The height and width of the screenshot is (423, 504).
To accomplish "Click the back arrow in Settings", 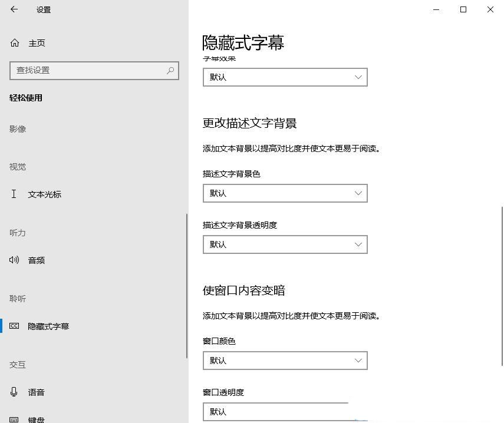I will pyautogui.click(x=14, y=9).
